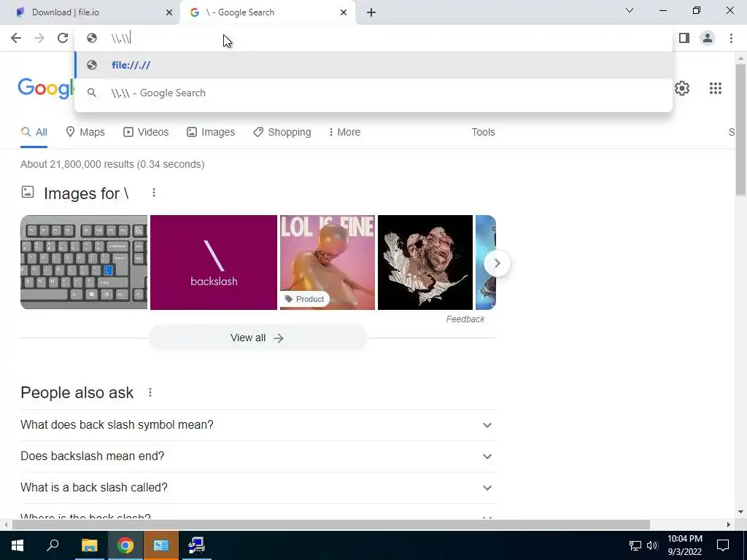The image size is (747, 560).
Task: Switch to Videos results
Action: click(146, 133)
